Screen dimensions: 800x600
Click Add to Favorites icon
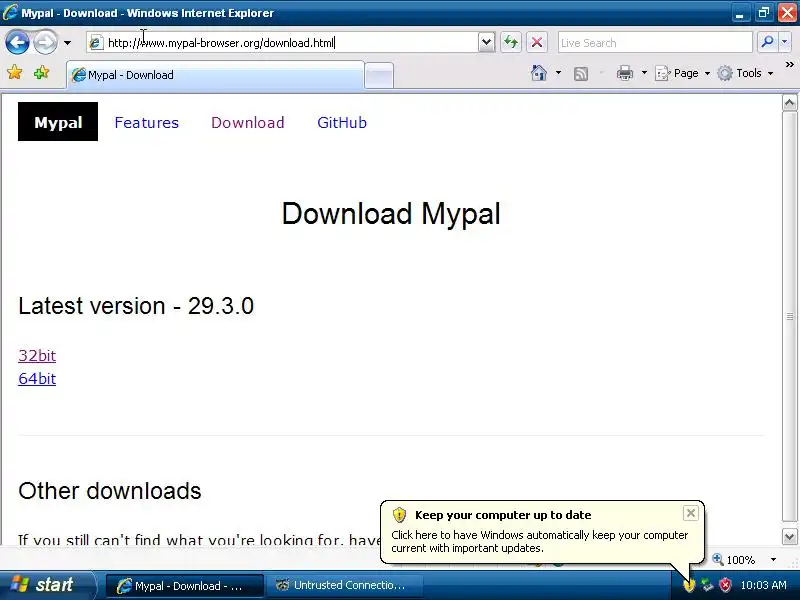[41, 73]
